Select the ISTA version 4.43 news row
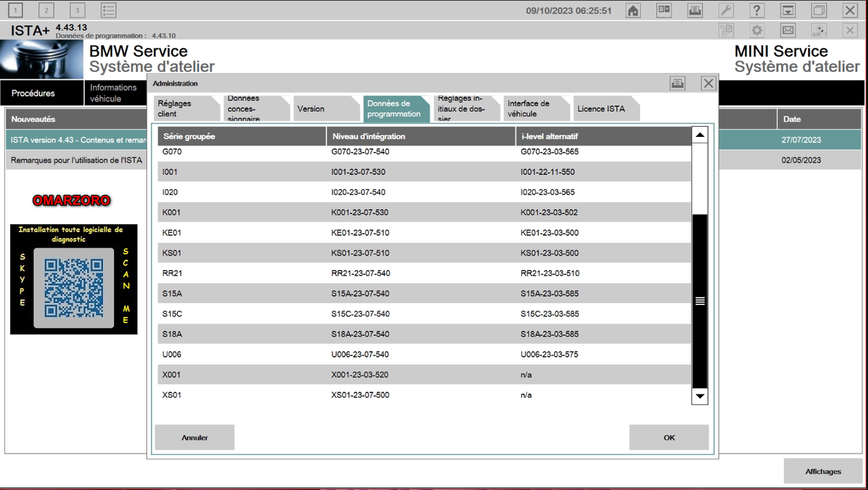Image resolution: width=868 pixels, height=490 pixels. [x=76, y=140]
